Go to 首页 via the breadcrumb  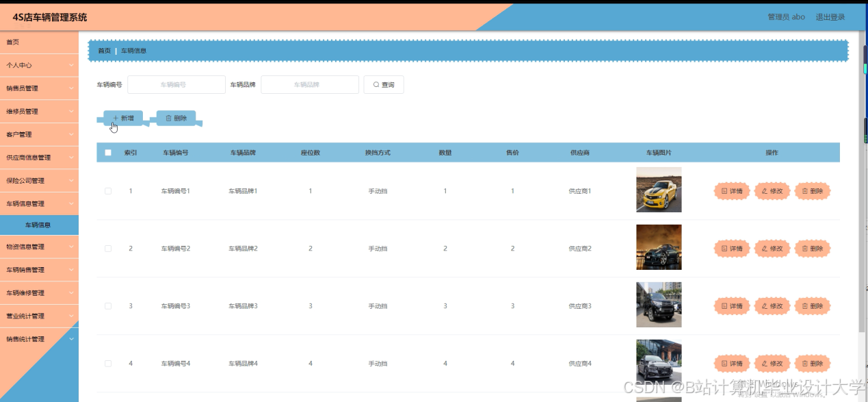click(104, 51)
